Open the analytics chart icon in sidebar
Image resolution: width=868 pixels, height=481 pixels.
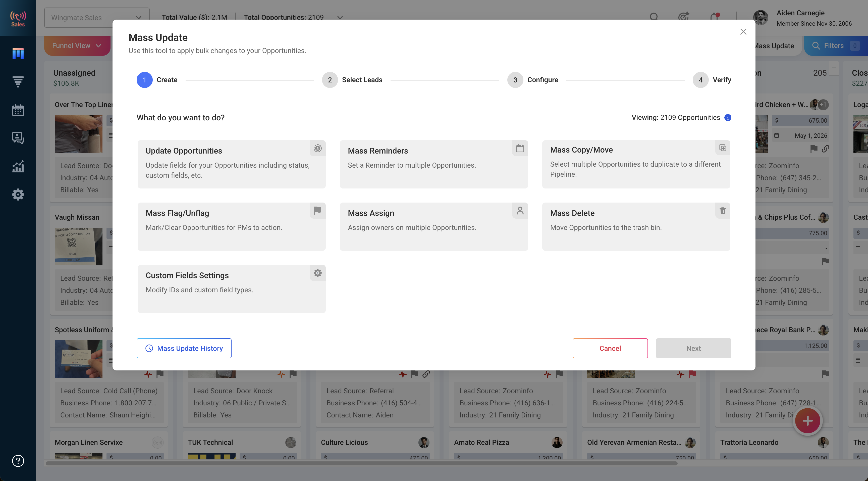tap(18, 166)
